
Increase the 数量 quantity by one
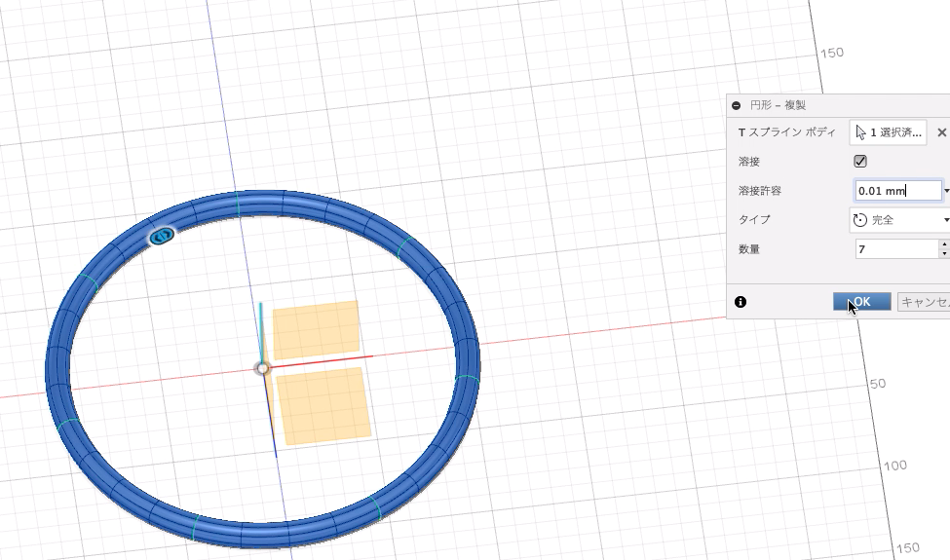coord(944,244)
